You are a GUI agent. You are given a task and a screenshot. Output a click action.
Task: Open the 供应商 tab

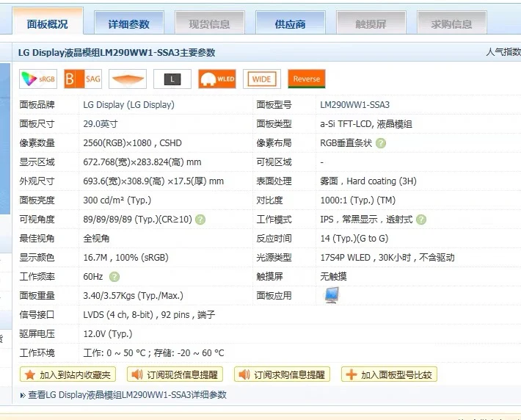coord(291,23)
